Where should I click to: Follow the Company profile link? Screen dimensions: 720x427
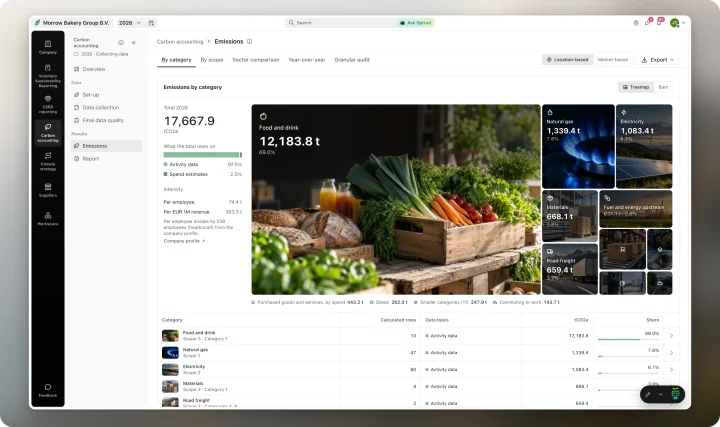[x=184, y=241]
